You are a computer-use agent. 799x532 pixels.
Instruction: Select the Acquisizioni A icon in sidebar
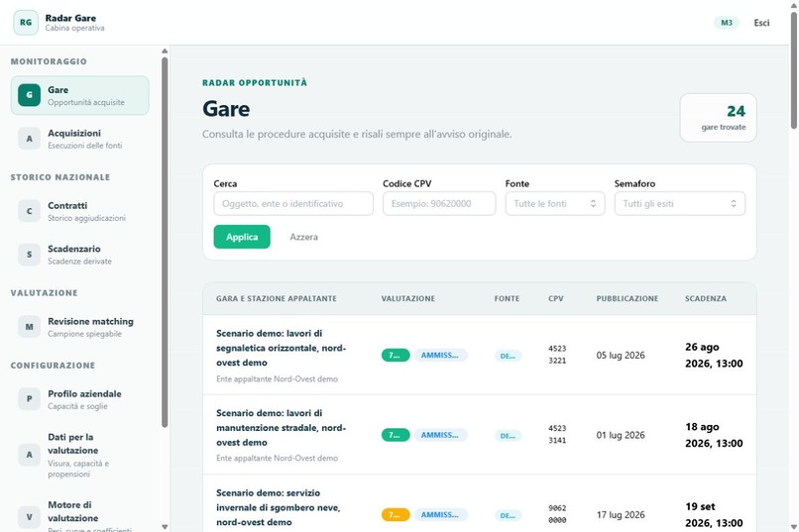pyautogui.click(x=29, y=139)
